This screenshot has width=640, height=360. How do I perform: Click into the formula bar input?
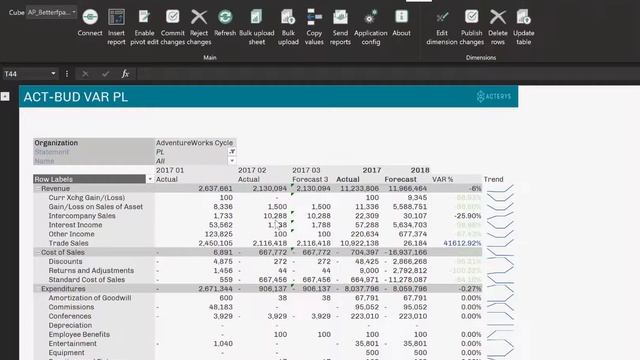pyautogui.click(x=388, y=74)
